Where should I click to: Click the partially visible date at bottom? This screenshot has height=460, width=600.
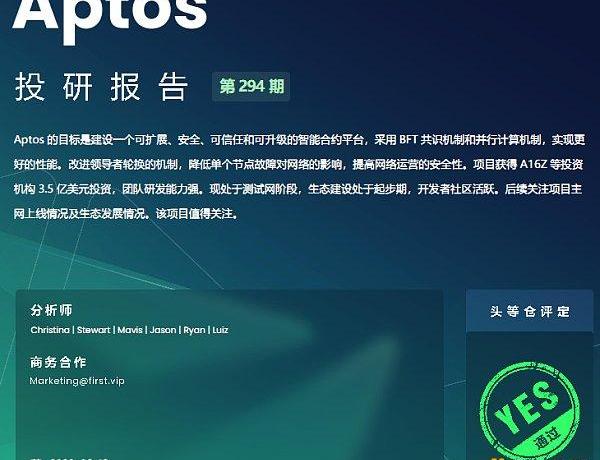69,458
